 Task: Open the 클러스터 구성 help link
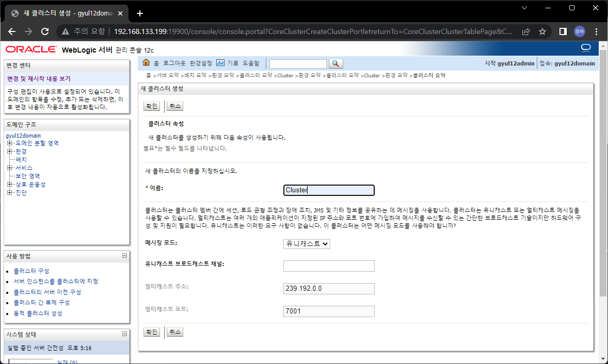pyautogui.click(x=31, y=271)
